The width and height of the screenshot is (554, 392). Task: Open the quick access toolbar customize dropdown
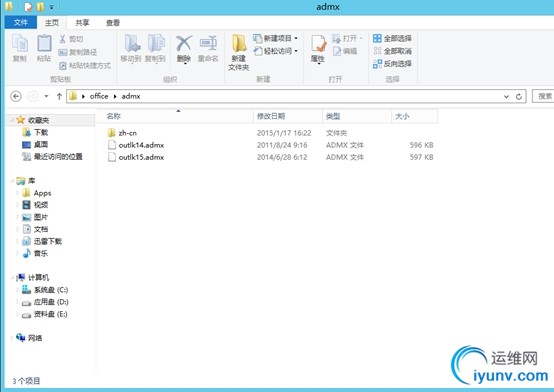[x=52, y=7]
